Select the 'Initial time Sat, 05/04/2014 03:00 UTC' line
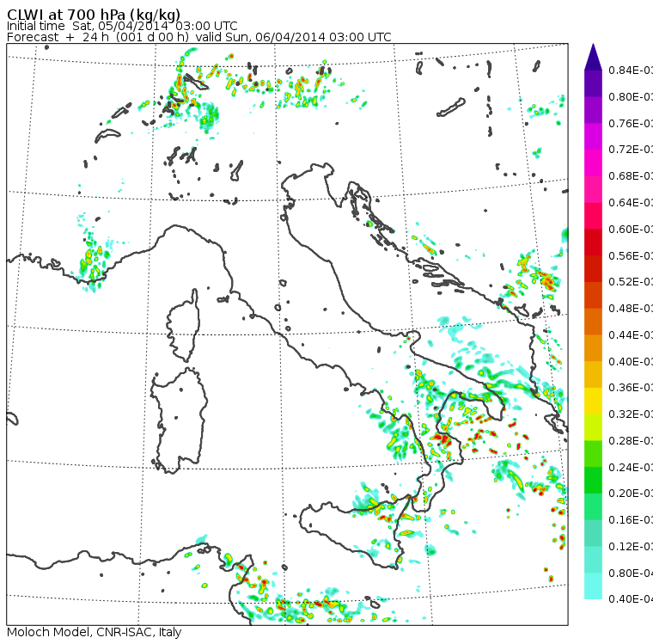 [122, 27]
